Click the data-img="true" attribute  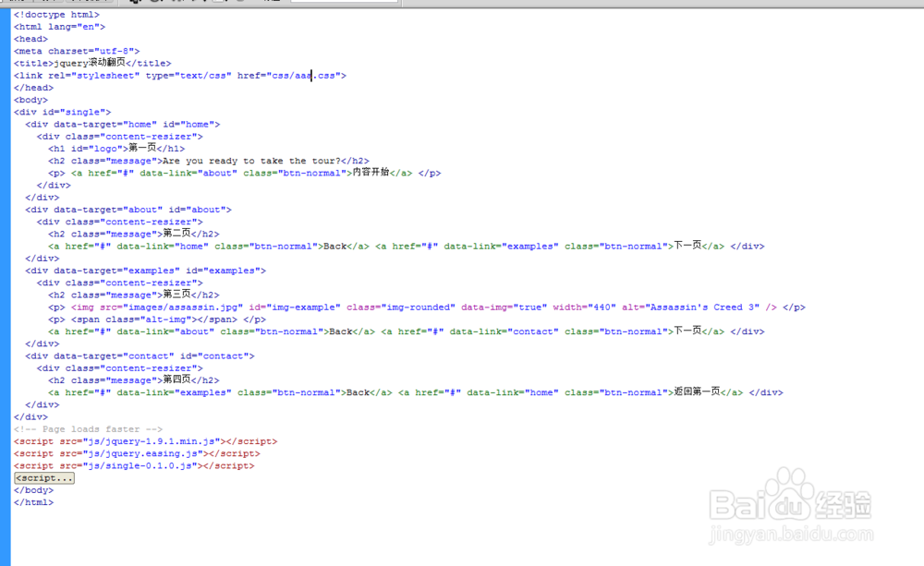[504, 307]
